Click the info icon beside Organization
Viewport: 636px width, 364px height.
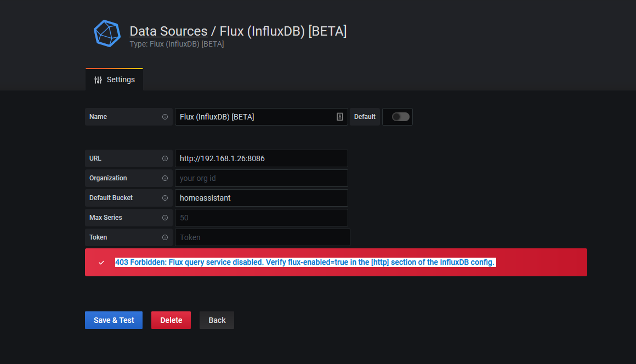click(x=165, y=178)
